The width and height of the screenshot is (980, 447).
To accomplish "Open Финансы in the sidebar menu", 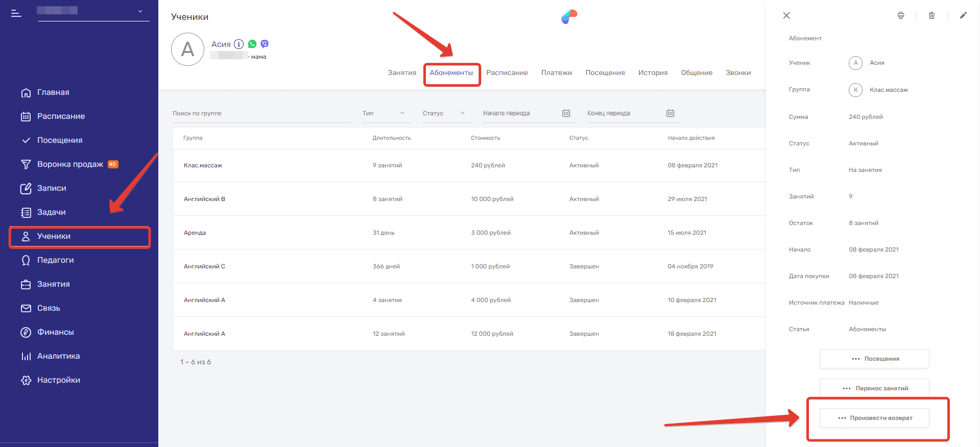I will point(55,332).
